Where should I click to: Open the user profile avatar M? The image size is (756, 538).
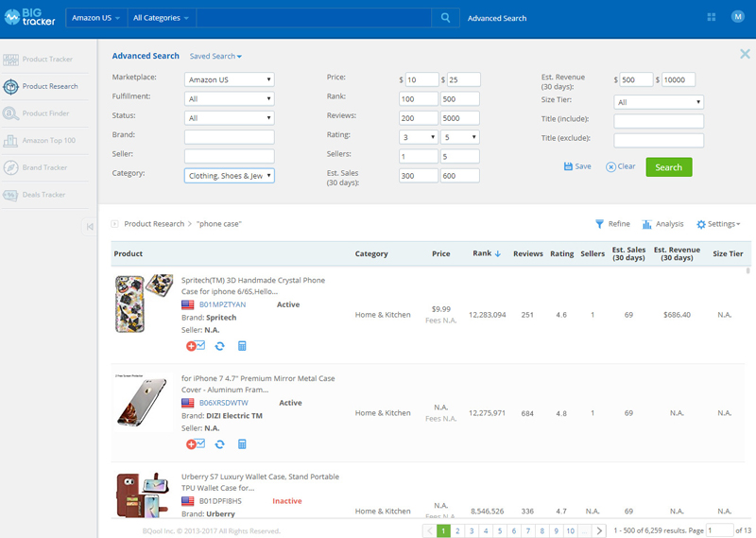point(737,17)
